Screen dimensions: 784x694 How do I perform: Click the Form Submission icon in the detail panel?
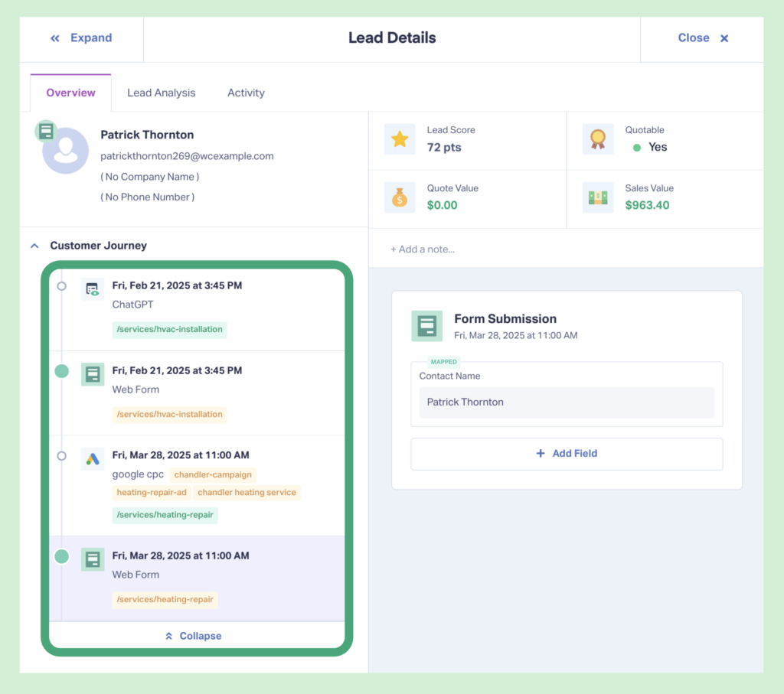(x=426, y=325)
